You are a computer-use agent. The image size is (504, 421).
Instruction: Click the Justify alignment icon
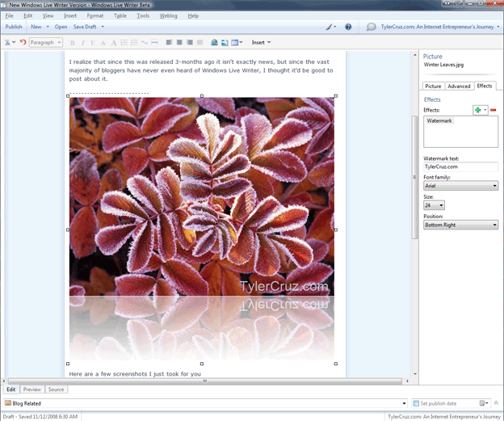[x=200, y=43]
